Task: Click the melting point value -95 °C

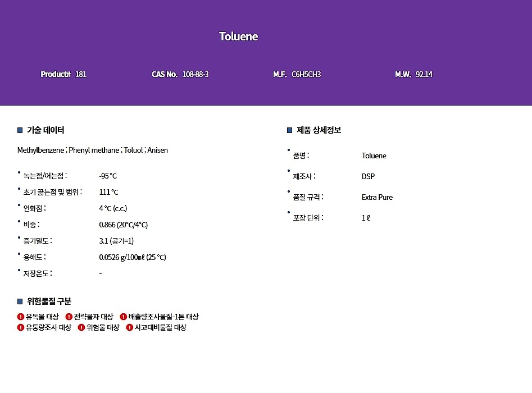Action: tap(108, 176)
